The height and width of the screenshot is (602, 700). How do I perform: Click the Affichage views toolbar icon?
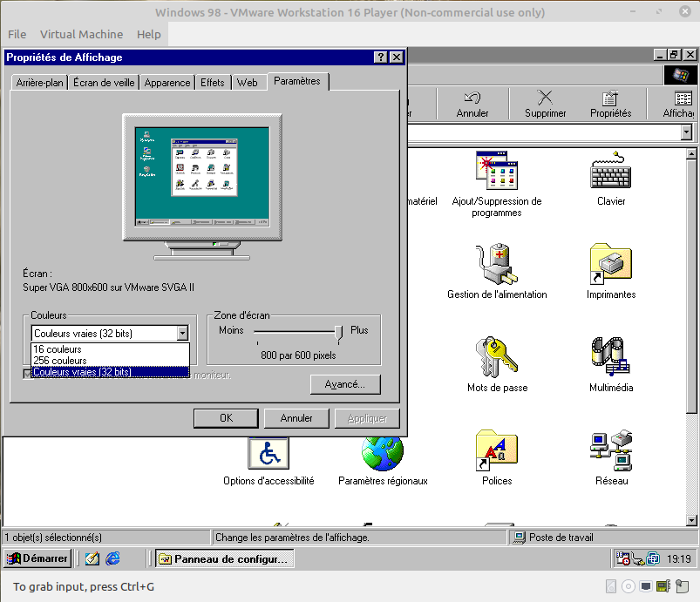[679, 105]
